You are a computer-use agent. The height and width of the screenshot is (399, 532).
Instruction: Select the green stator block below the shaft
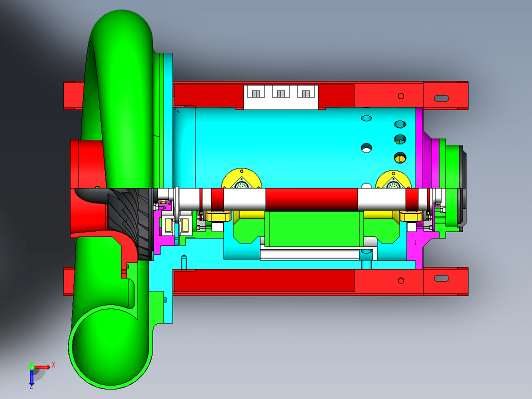pos(314,228)
